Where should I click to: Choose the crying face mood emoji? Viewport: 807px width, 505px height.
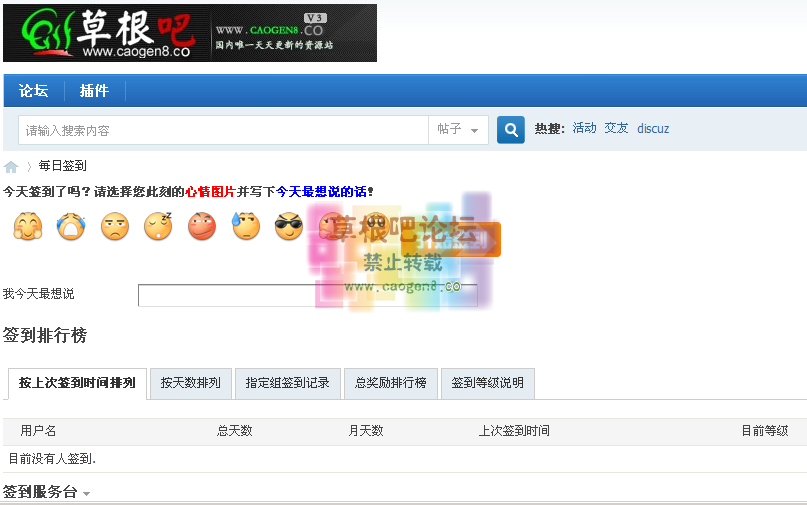70,227
